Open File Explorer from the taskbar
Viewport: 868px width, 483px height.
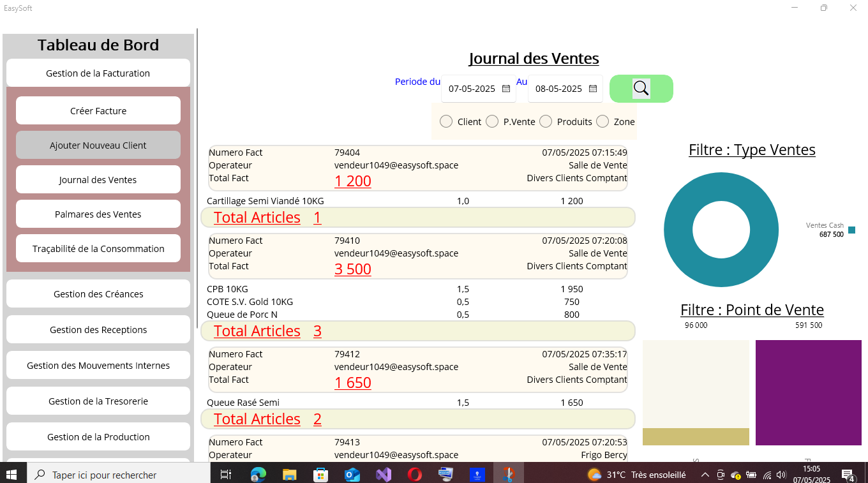pos(290,474)
